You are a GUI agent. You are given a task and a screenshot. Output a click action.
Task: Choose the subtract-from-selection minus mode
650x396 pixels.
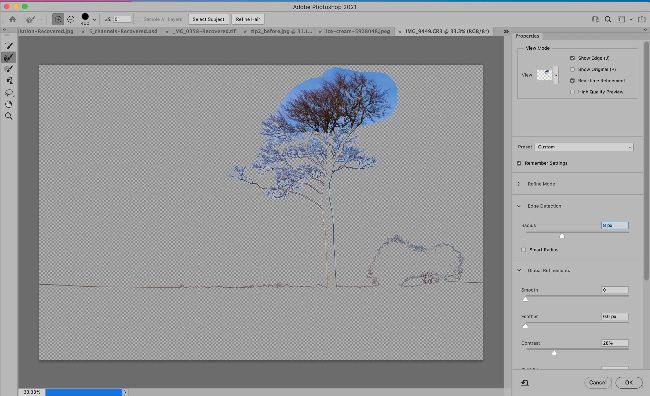pos(71,19)
